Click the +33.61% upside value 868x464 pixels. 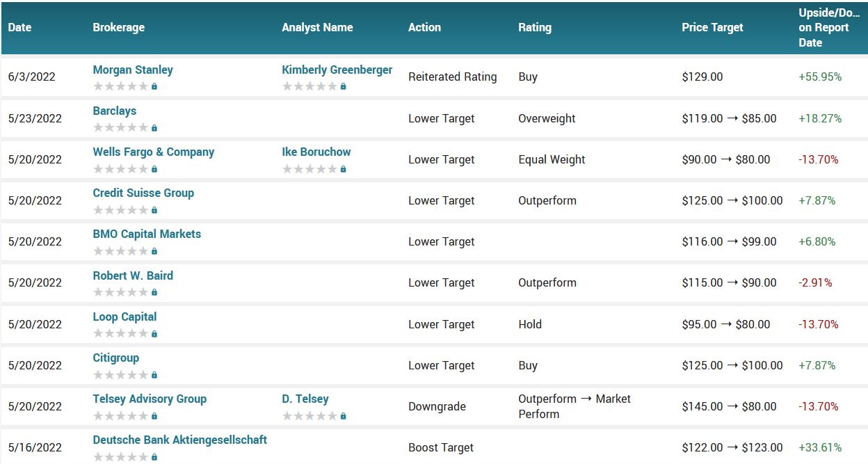820,447
